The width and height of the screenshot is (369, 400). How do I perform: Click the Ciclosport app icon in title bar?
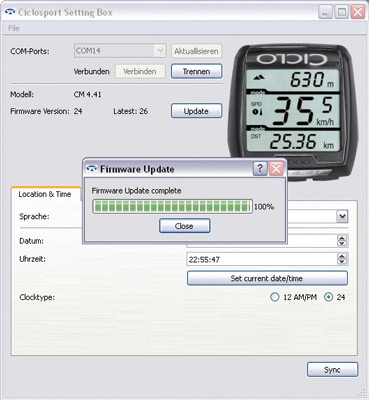[x=10, y=12]
